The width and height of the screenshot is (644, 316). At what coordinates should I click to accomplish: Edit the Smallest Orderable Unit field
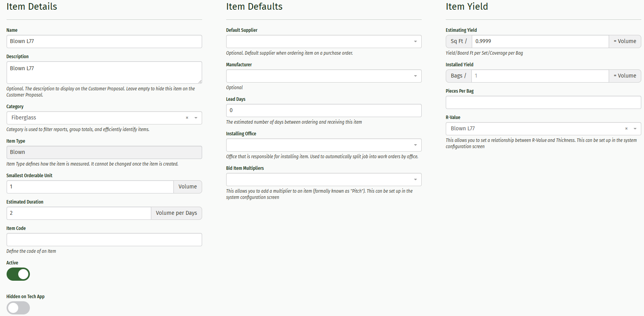click(90, 187)
